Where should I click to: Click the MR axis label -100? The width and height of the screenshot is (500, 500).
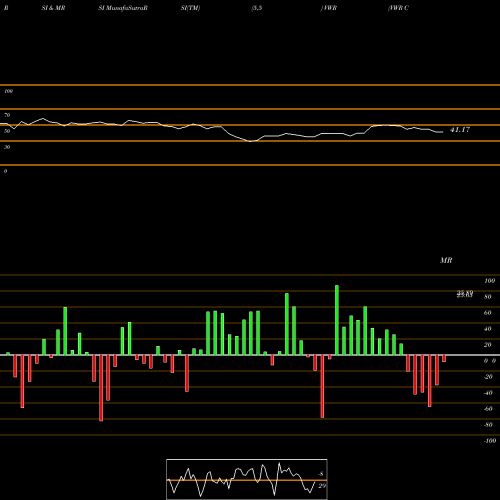490,441
